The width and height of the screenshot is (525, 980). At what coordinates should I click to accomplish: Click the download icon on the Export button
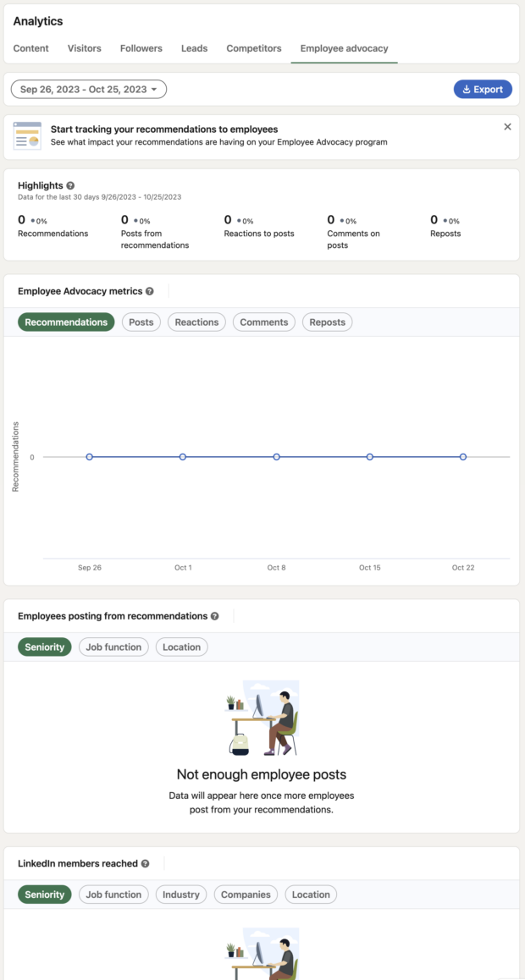click(467, 89)
